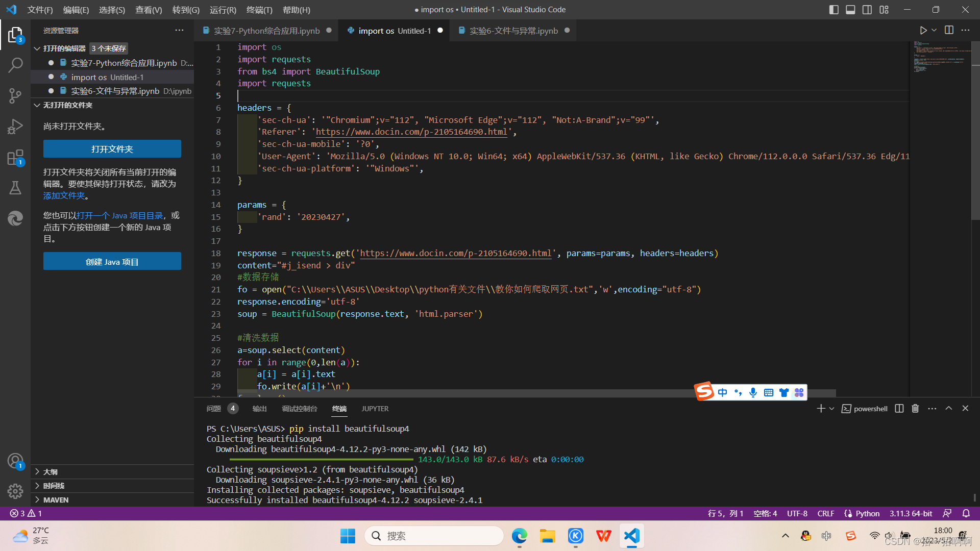
Task: Open the Edge tools icon in activity bar
Action: [x=15, y=218]
